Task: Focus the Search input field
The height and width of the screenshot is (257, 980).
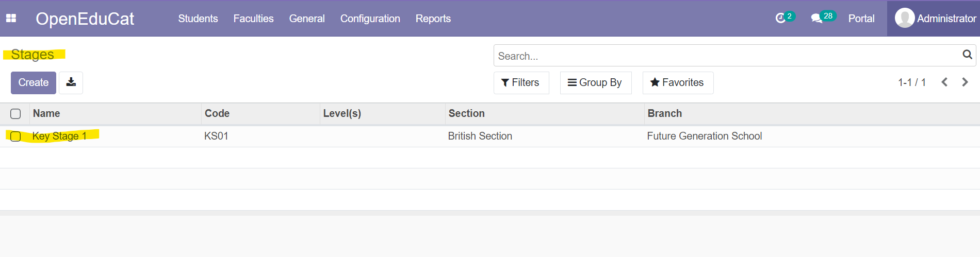Action: point(727,56)
